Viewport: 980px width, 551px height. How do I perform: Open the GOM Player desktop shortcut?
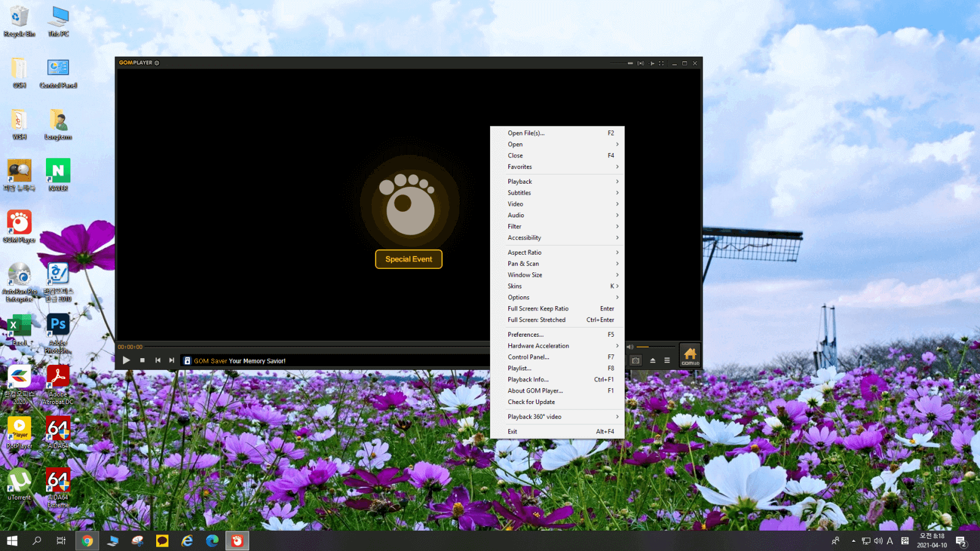point(20,226)
